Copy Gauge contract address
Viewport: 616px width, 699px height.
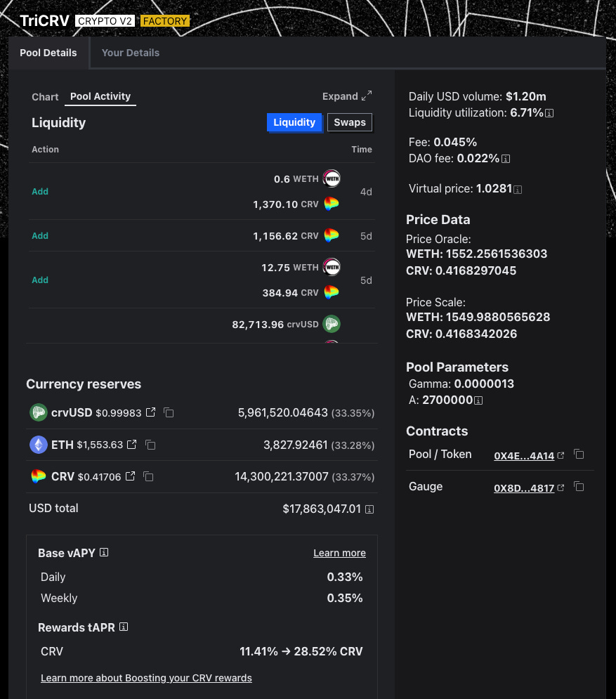(579, 486)
